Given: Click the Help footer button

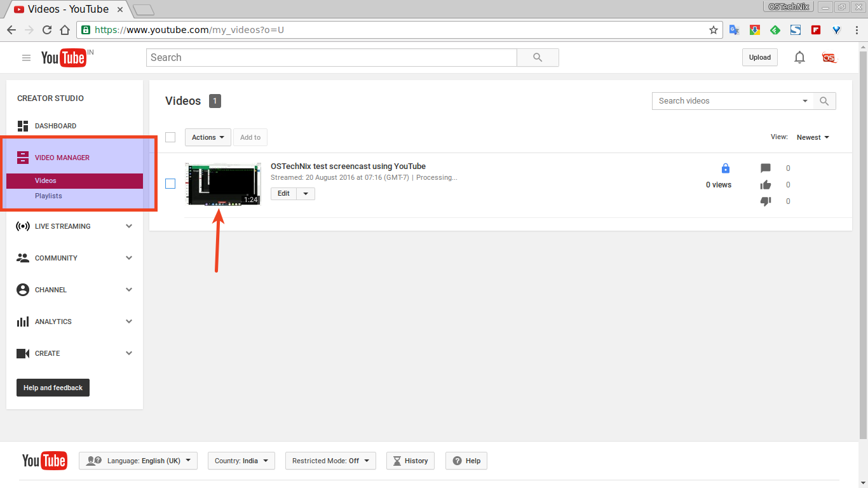Looking at the screenshot, I should (x=466, y=461).
